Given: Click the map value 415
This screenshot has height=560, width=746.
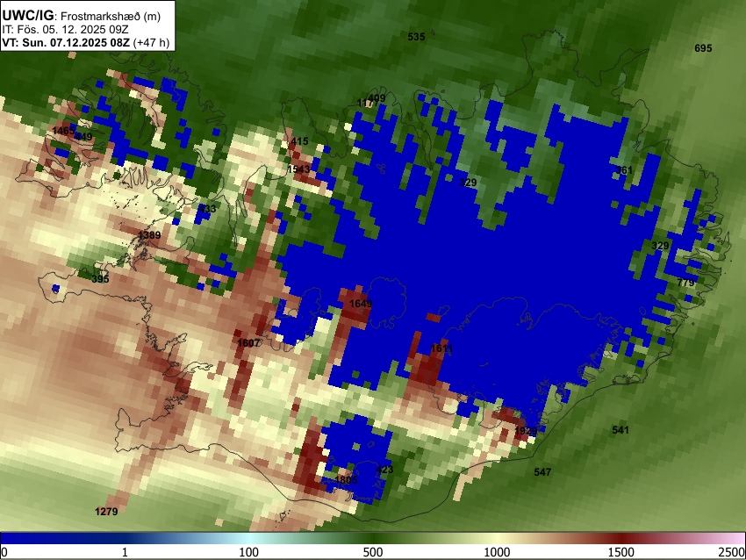Looking at the screenshot, I should point(300,141).
